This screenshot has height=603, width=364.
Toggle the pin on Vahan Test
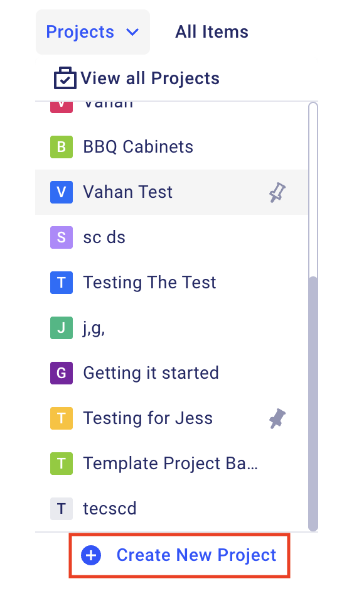277,192
